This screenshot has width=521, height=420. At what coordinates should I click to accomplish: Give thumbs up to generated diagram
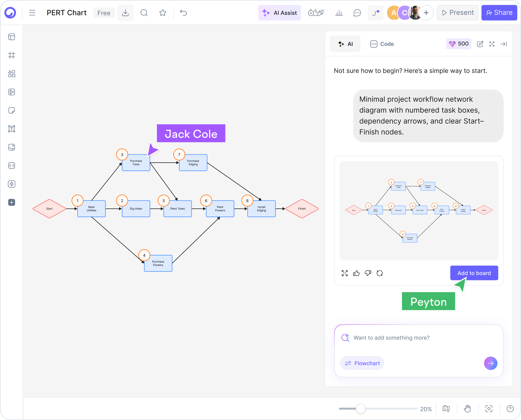[x=356, y=273]
